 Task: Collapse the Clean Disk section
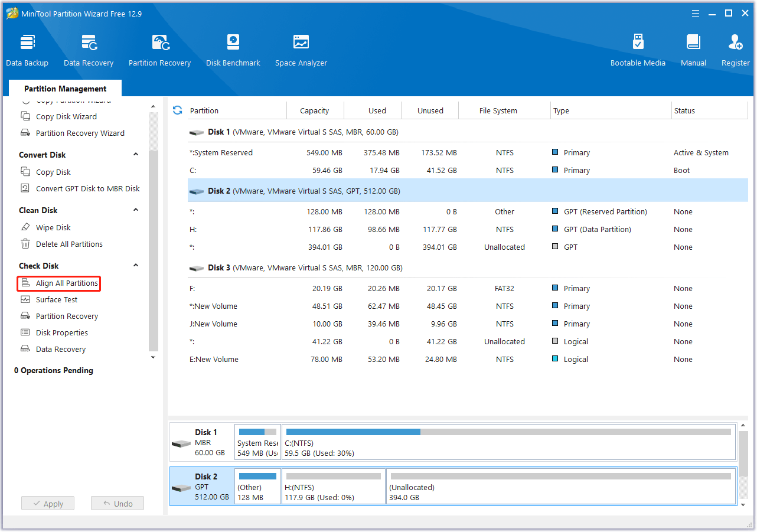pos(136,210)
